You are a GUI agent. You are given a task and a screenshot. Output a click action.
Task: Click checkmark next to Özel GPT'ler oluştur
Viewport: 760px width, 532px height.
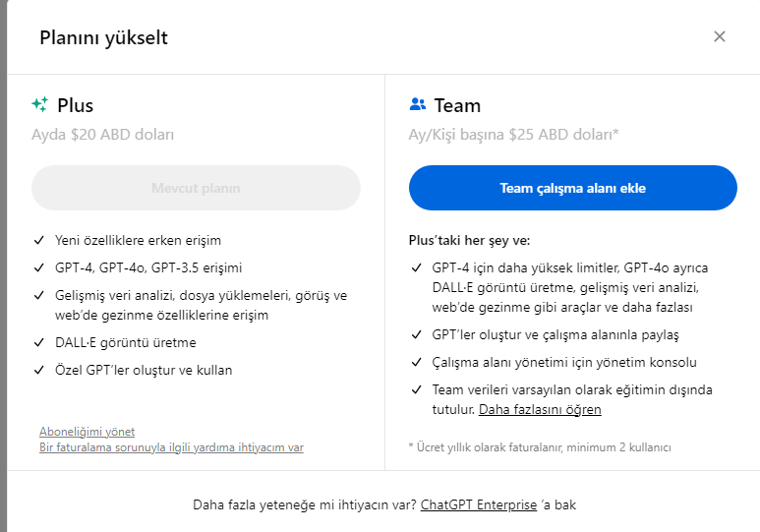(38, 370)
